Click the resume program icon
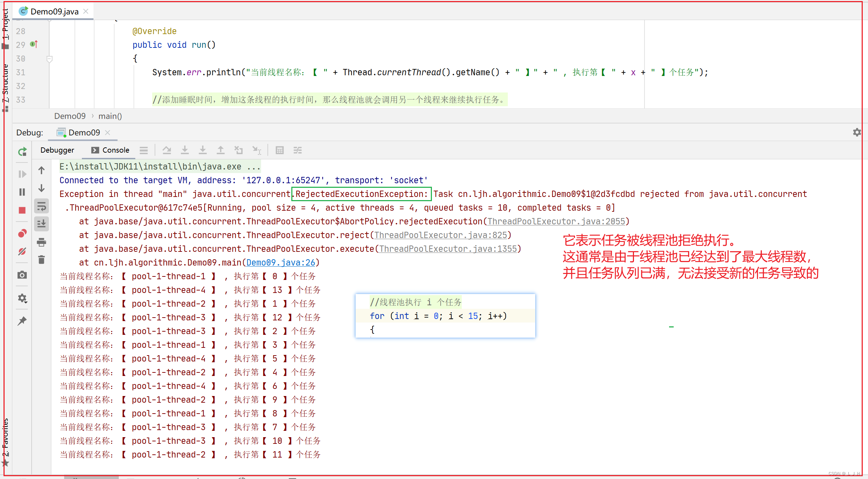The image size is (868, 479). (x=22, y=173)
